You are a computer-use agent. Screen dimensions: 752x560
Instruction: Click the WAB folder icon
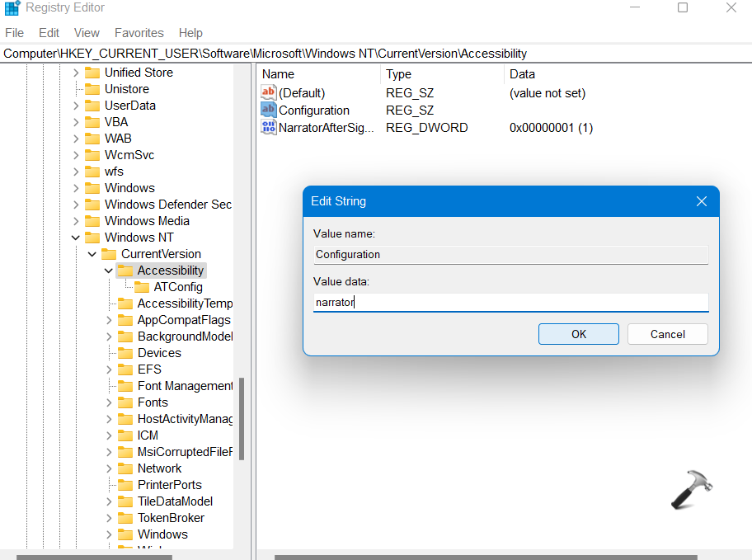[92, 139]
